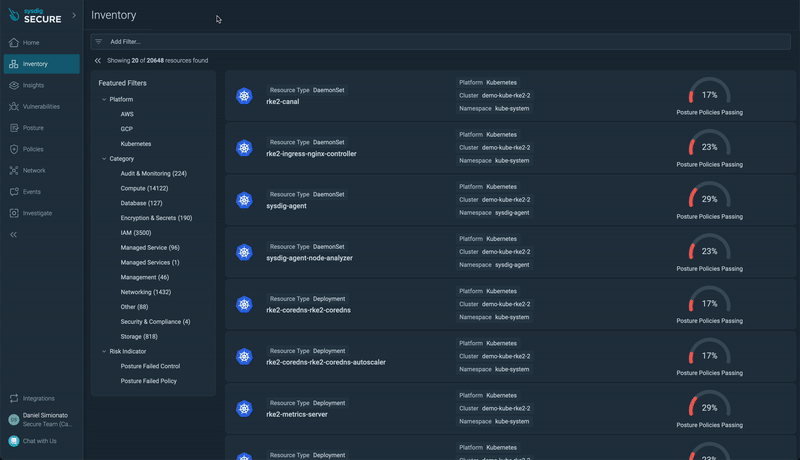The image size is (800, 460).
Task: Open the Integrations icon
Action: (14, 398)
